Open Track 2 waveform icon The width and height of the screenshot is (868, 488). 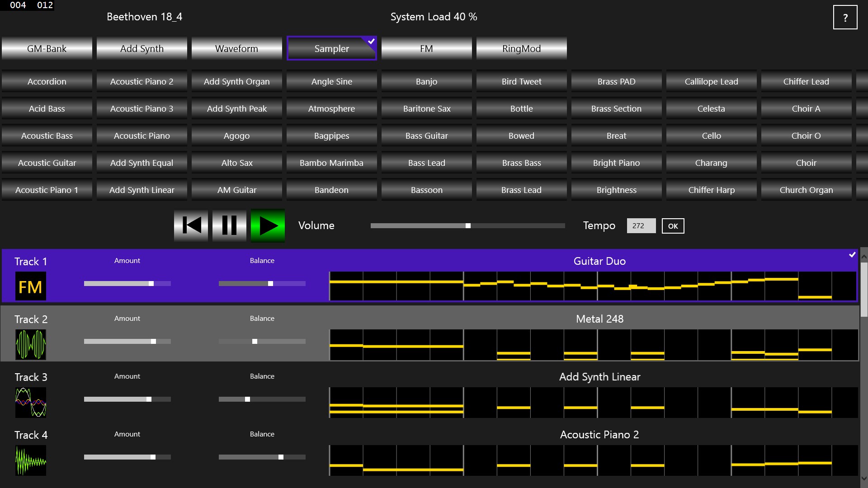coord(30,344)
